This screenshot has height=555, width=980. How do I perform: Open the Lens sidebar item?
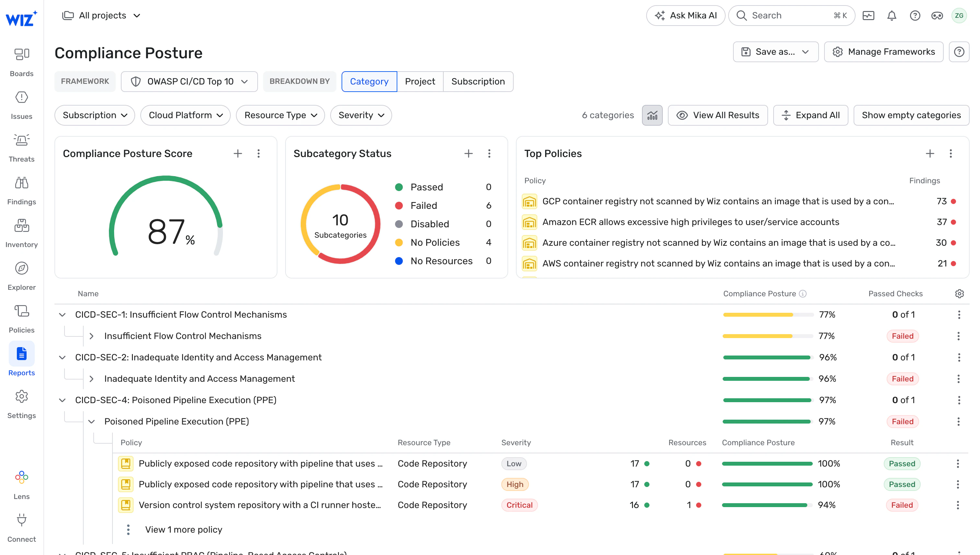tap(21, 484)
